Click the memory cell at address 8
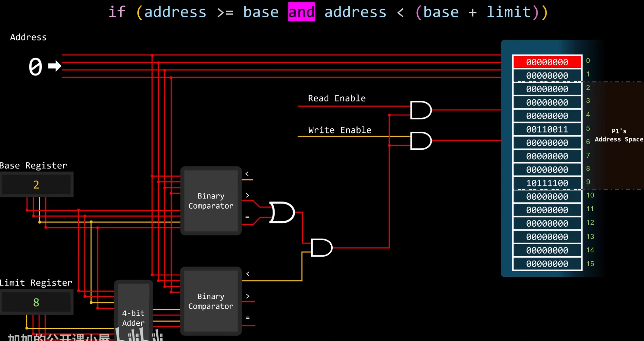 tap(547, 169)
